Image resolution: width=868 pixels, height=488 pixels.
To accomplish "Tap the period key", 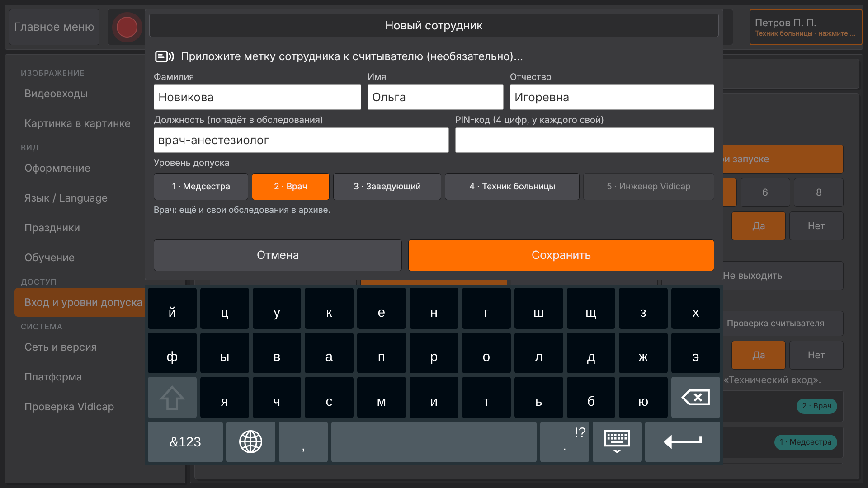I will (565, 442).
